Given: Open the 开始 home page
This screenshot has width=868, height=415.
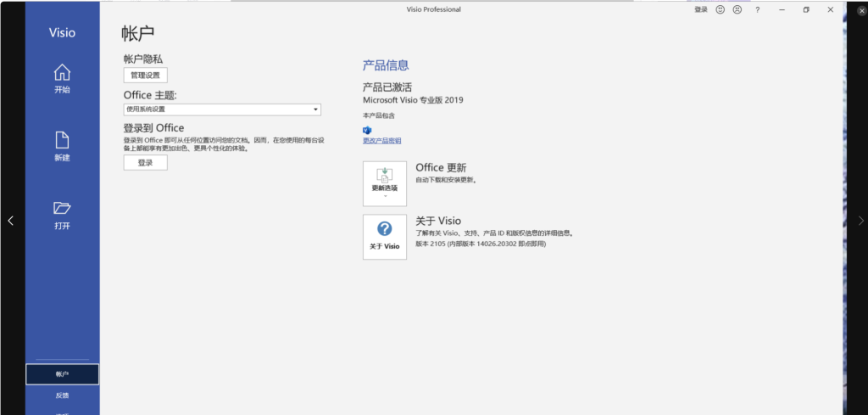Looking at the screenshot, I should pyautogui.click(x=62, y=79).
